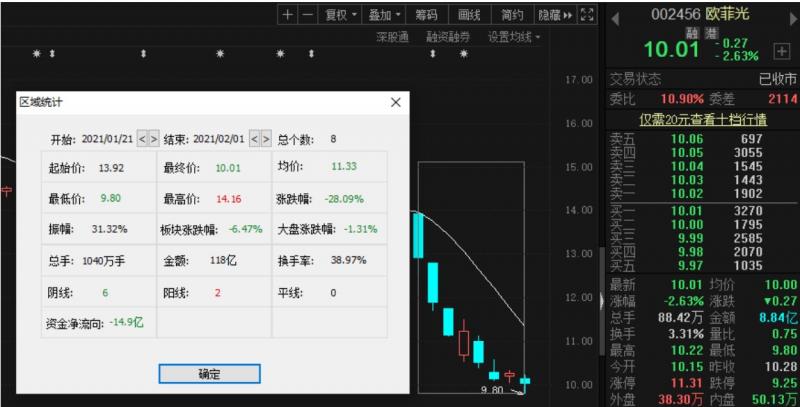This screenshot has width=800, height=407.
Task: Click the 最低价 value 9.80
Action: point(111,198)
